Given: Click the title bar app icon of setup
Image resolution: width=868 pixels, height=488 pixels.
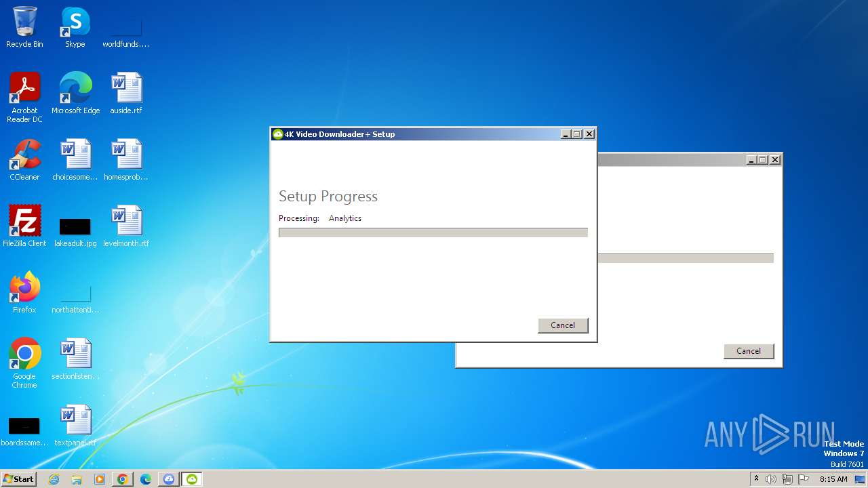Looking at the screenshot, I should click(277, 134).
